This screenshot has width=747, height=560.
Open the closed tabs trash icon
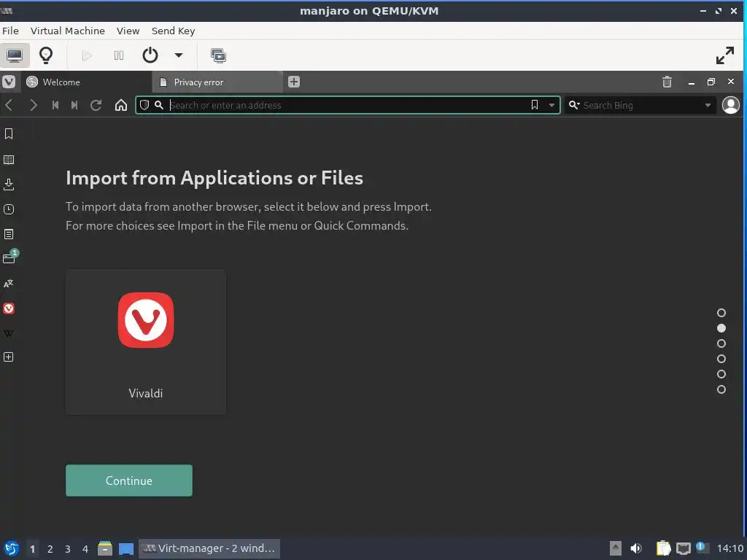point(667,82)
